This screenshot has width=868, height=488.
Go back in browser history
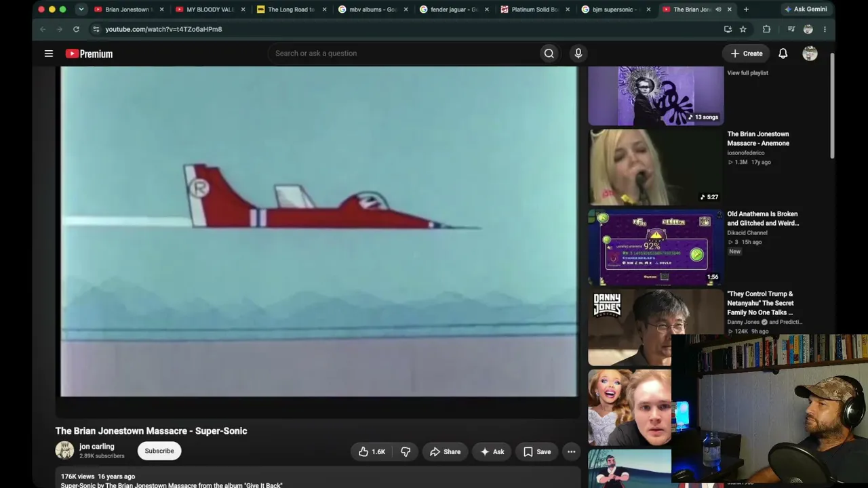click(43, 29)
